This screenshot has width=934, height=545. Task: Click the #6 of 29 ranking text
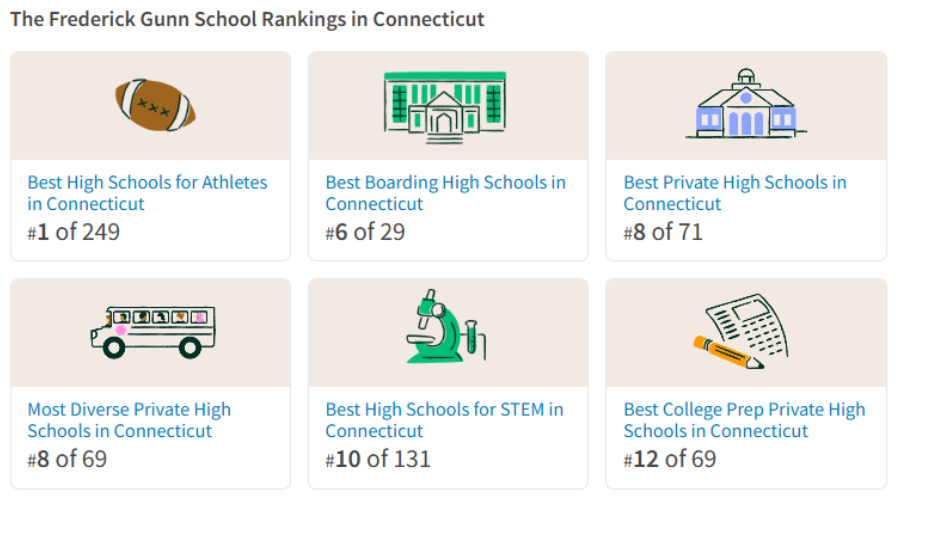(365, 233)
